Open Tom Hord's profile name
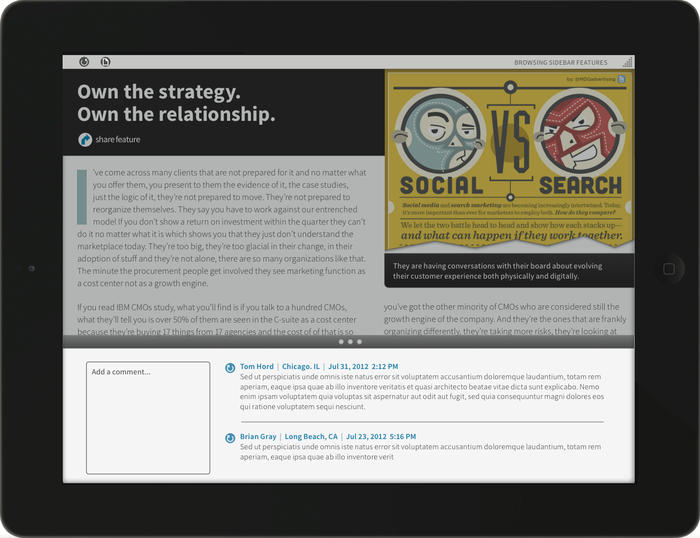 pyautogui.click(x=257, y=367)
